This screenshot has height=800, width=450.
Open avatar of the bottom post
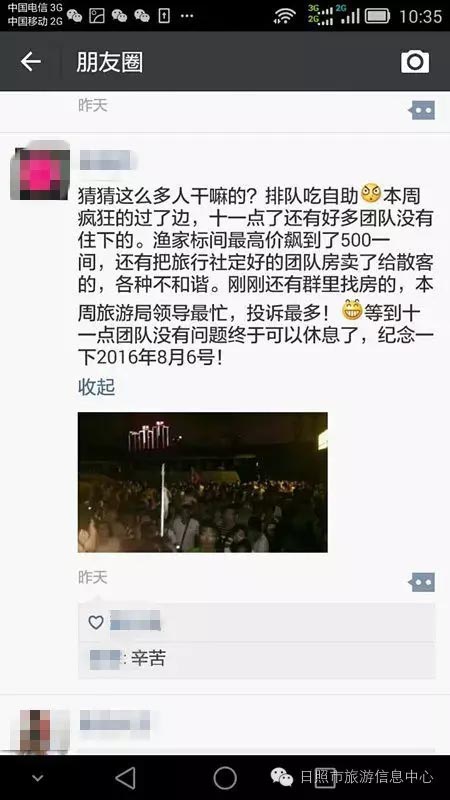(x=40, y=731)
